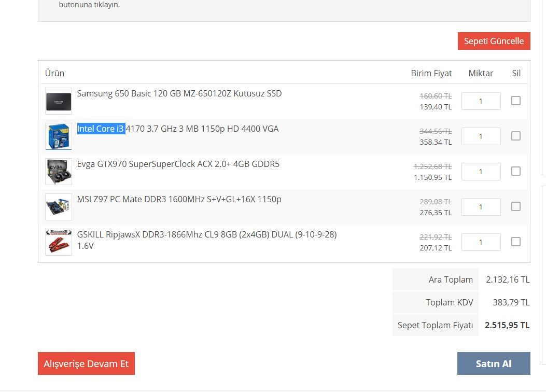The width and height of the screenshot is (546, 392).
Task: Click the Alışverişe Devam Et button
Action: point(87,363)
